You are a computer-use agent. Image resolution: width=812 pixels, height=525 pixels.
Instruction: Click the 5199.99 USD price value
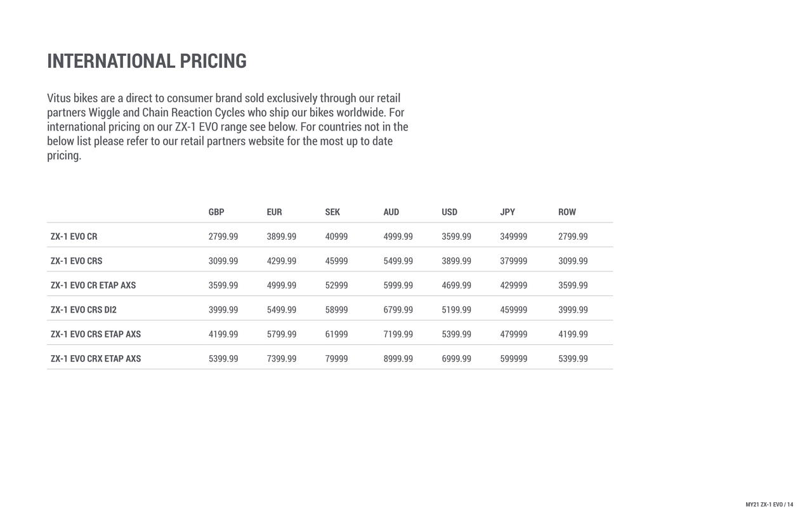(x=457, y=310)
